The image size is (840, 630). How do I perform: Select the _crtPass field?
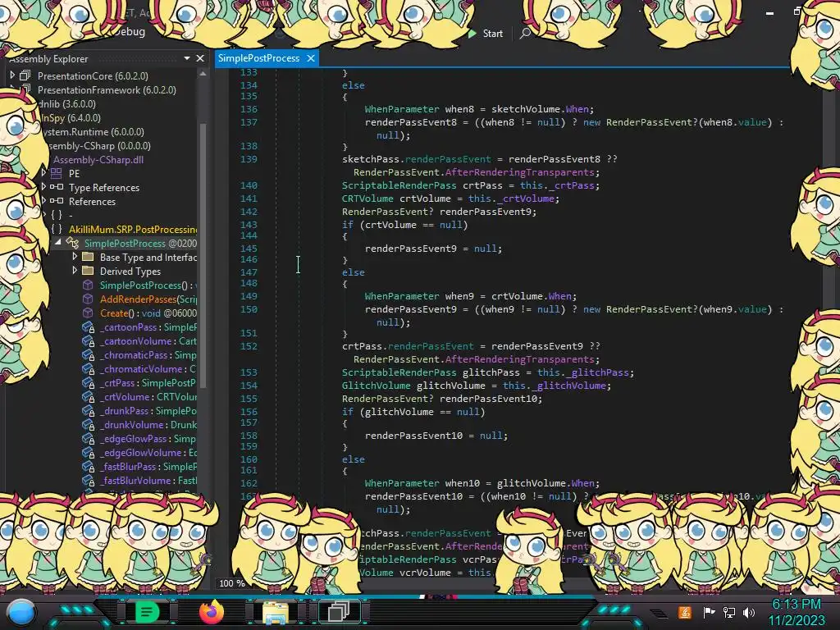click(x=148, y=383)
